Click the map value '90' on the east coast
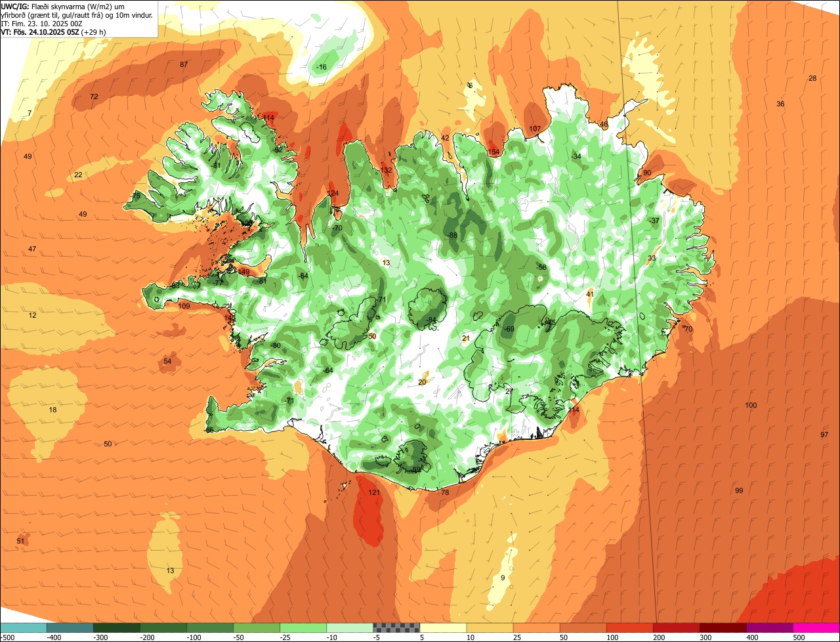Viewport: 840px width, 642px height. [x=647, y=173]
